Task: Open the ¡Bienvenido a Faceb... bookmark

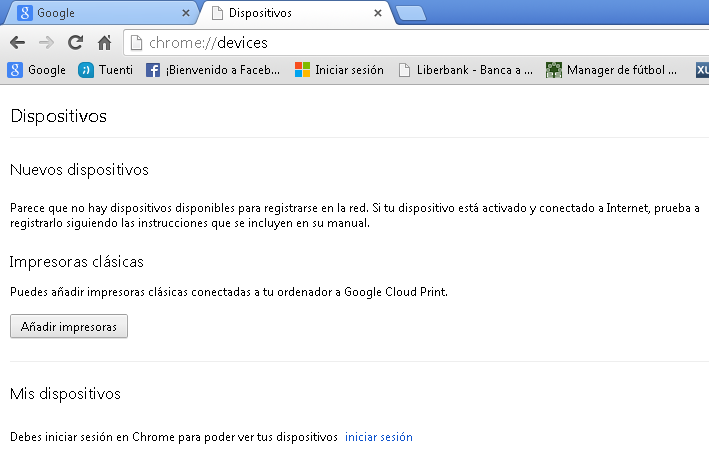Action: 214,70
